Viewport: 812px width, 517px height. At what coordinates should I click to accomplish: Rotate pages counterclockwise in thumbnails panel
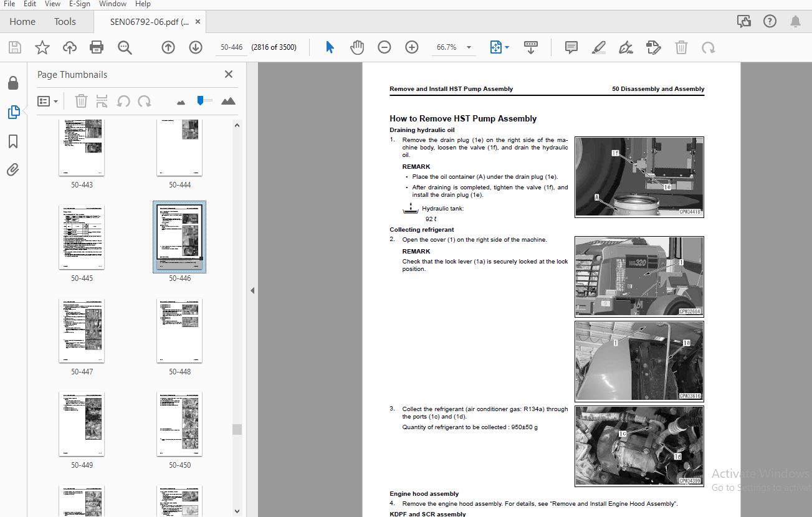point(123,101)
